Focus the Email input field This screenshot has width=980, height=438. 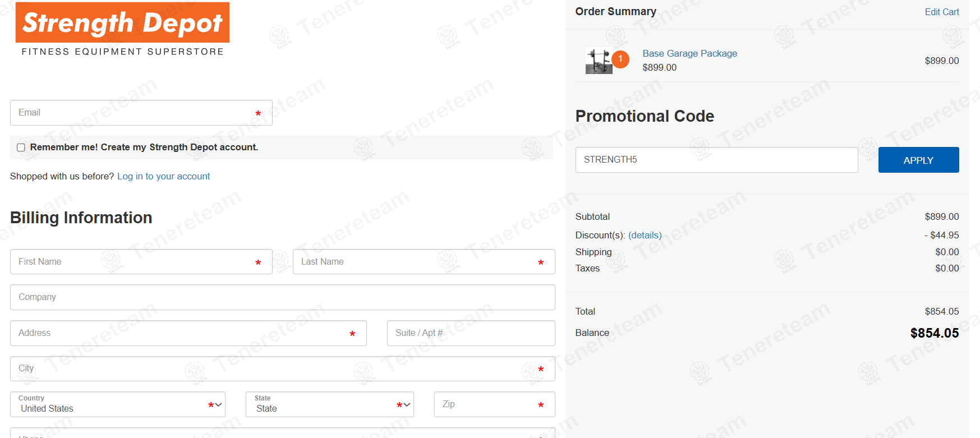point(135,113)
